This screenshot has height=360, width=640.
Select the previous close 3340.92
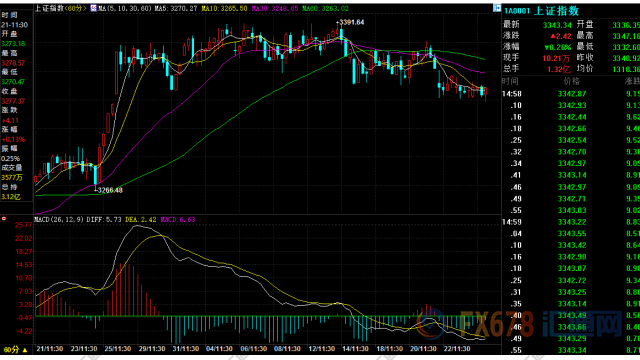click(626, 58)
